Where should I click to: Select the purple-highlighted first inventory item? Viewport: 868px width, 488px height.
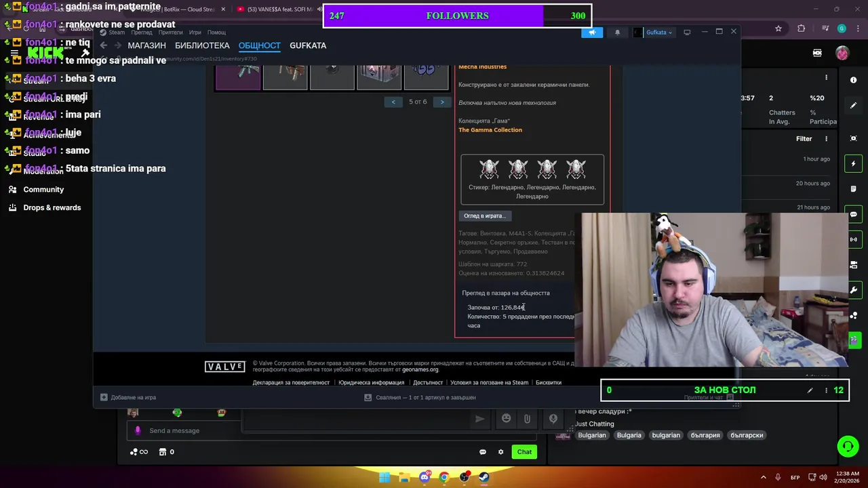(x=238, y=77)
